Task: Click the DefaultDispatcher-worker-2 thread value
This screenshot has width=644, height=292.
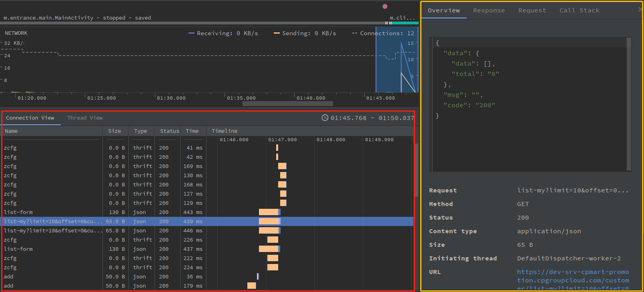Action: point(569,258)
